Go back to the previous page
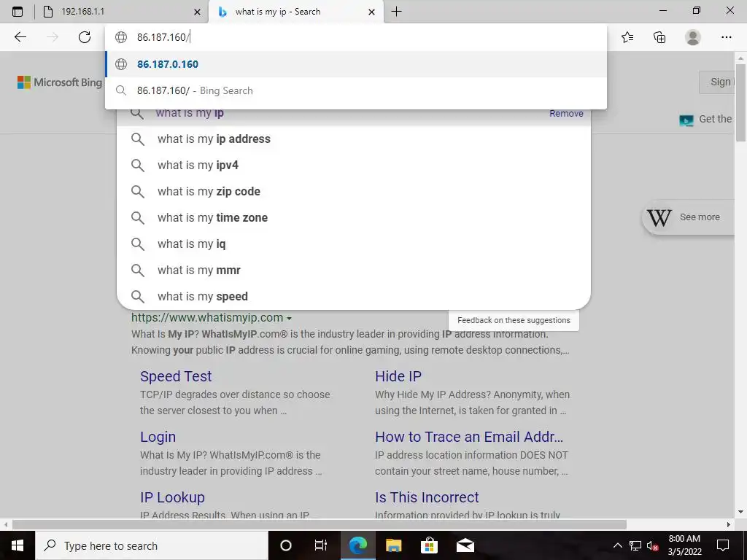 (20, 36)
